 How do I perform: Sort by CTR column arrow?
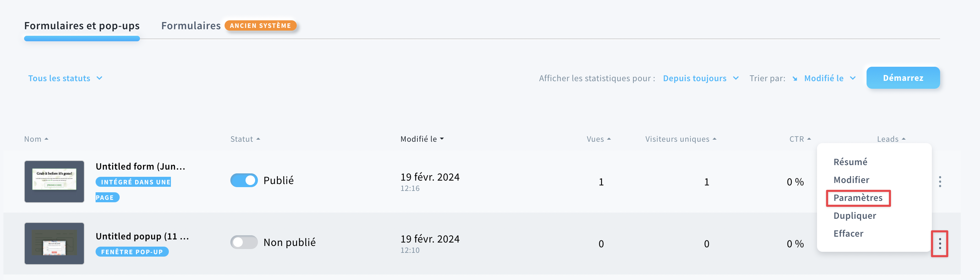click(x=809, y=139)
